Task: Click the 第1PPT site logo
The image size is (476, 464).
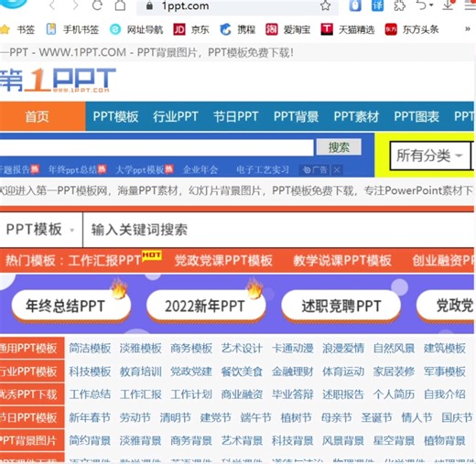Action: click(58, 80)
